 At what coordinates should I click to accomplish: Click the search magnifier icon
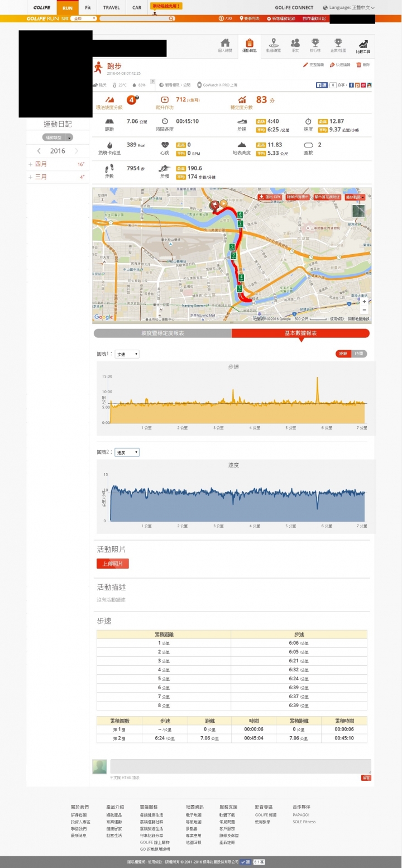point(171,18)
